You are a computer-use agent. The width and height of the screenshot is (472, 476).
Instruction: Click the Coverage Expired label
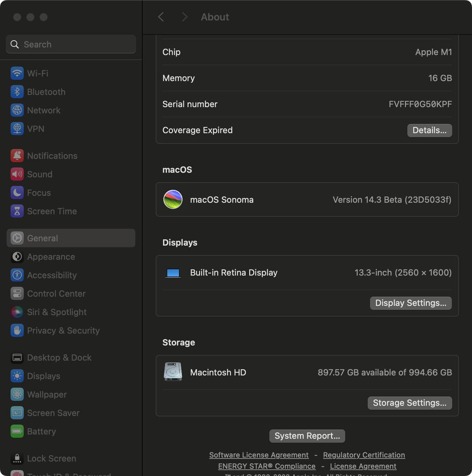pos(198,130)
